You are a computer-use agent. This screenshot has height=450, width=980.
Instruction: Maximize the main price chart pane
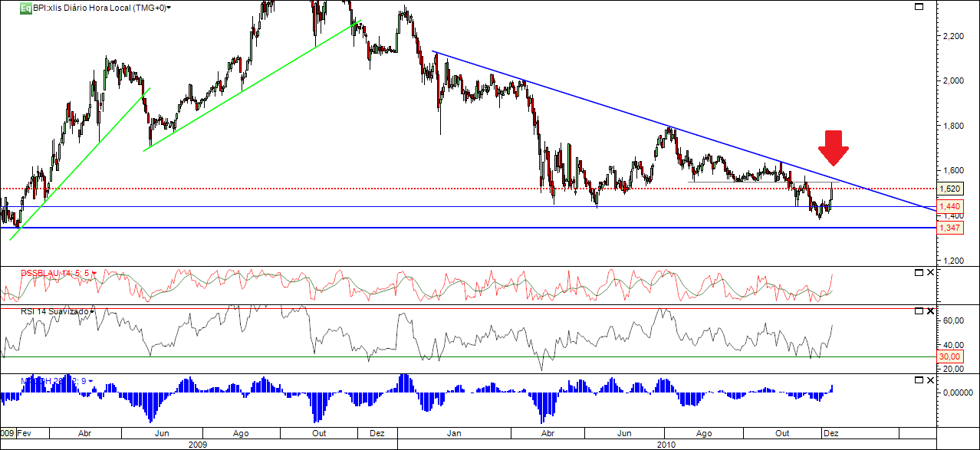pyautogui.click(x=919, y=7)
